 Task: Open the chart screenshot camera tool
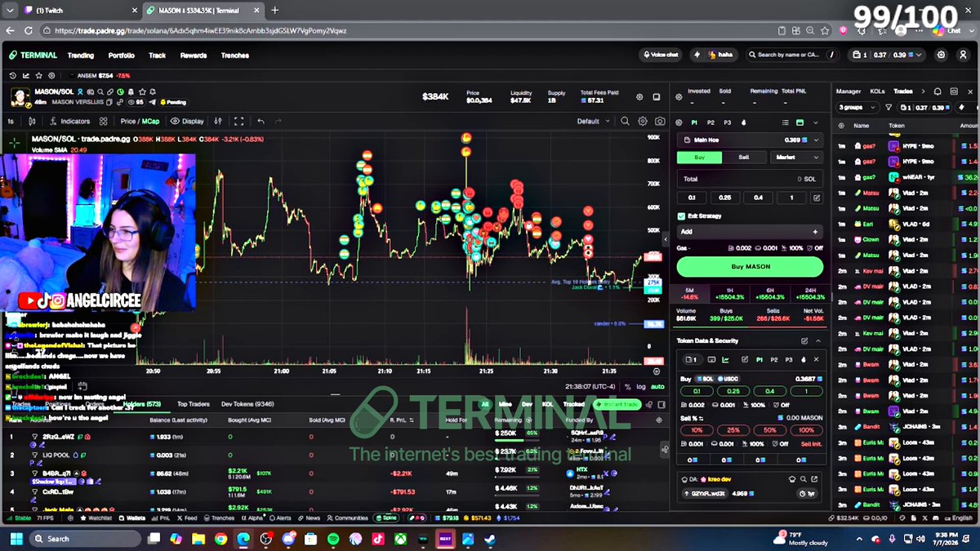tap(660, 121)
